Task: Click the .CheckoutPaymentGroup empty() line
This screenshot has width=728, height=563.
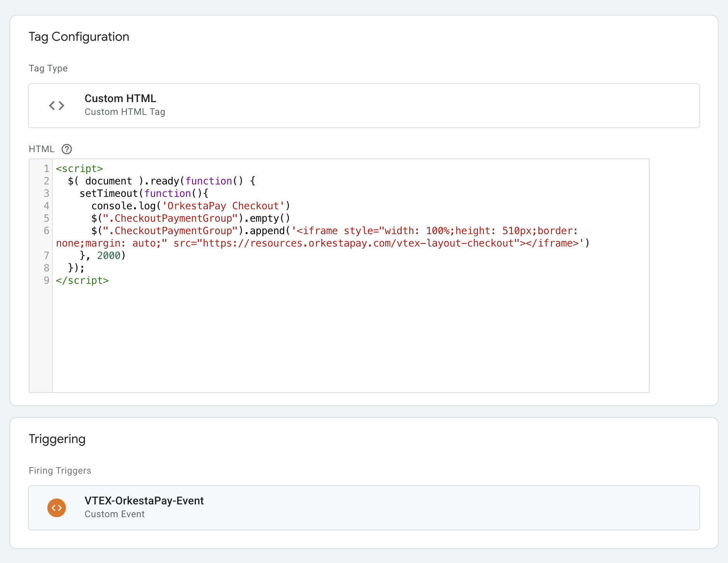Action: 191,218
